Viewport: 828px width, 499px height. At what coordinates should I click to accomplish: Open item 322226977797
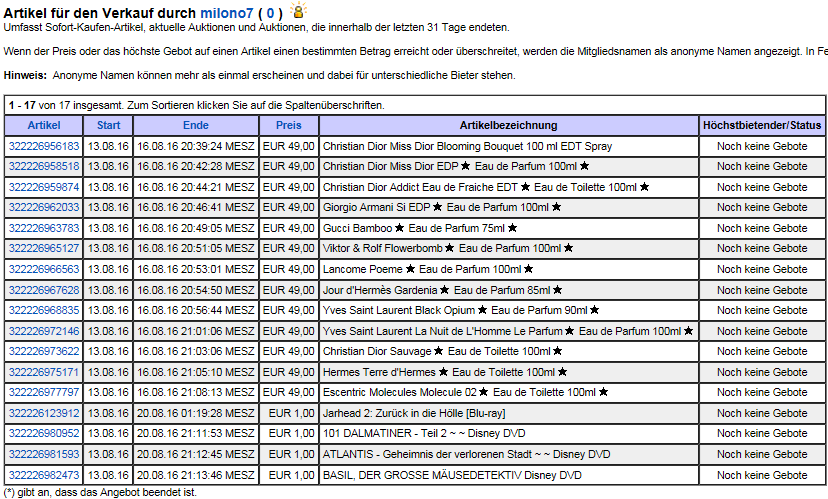coord(44,393)
